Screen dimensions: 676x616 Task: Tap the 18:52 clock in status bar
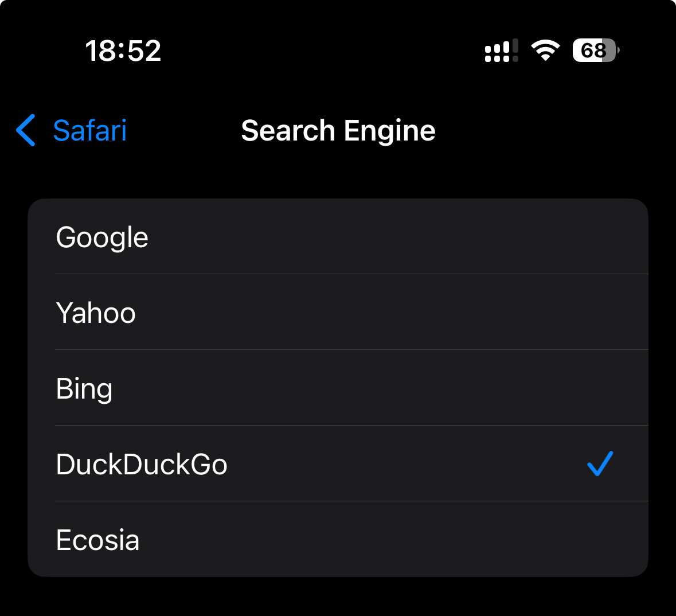[x=123, y=50]
